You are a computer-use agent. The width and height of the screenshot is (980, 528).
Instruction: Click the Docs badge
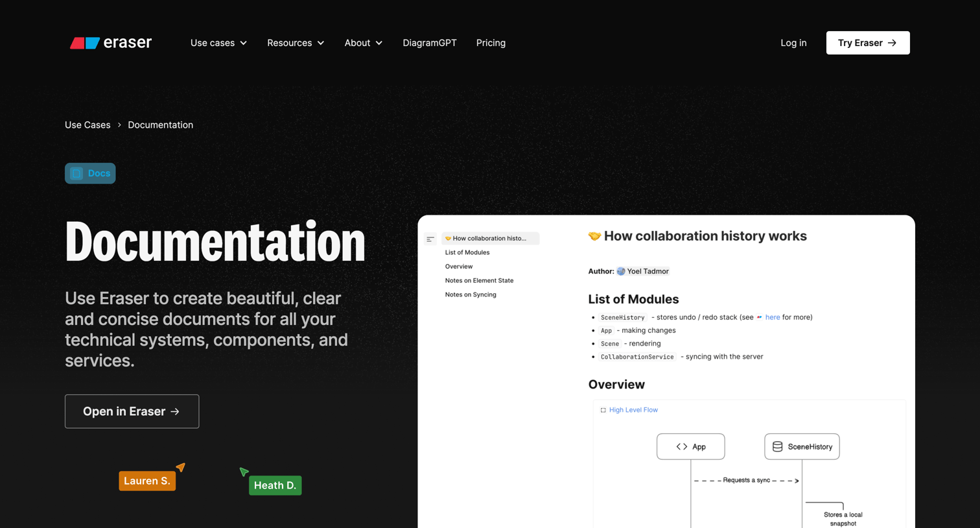(90, 173)
